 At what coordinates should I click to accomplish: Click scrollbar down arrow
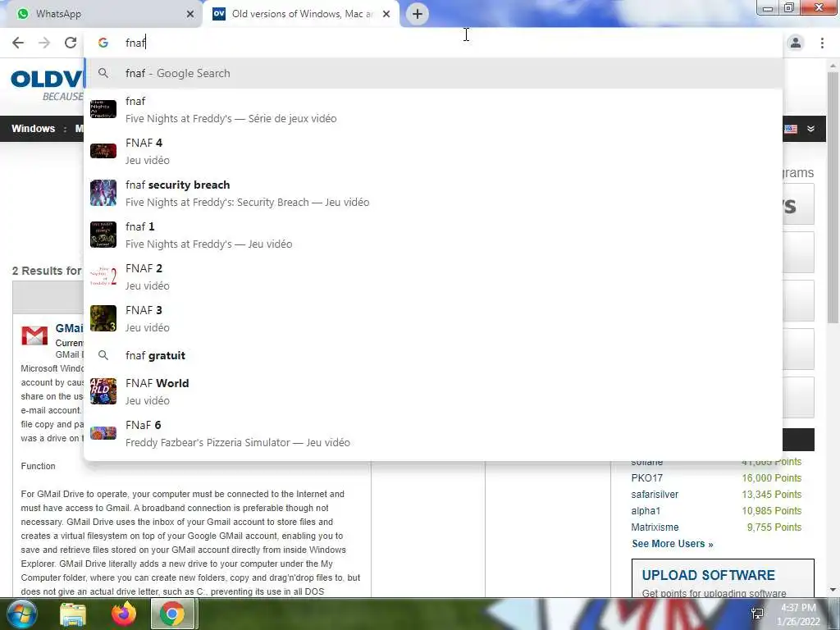point(833,590)
